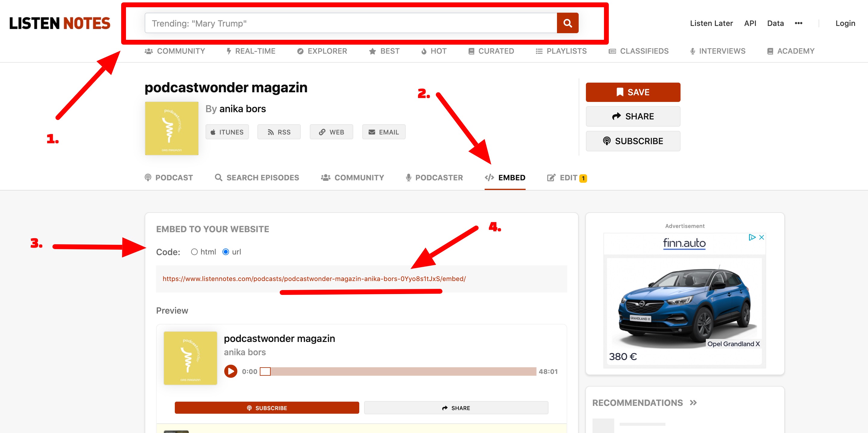Click the preview SUBSCRIBE button
Viewport: 868px width, 433px height.
click(267, 408)
